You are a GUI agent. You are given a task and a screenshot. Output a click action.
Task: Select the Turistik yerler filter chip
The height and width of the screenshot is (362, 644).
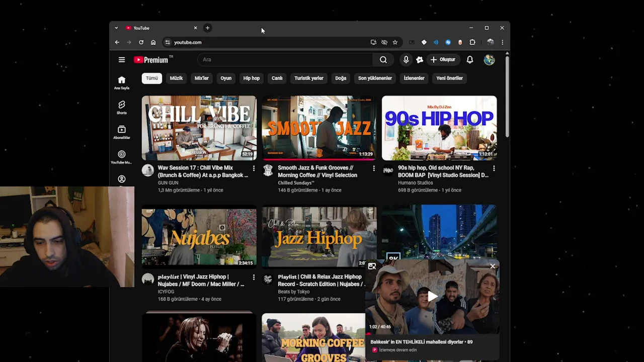tap(309, 78)
